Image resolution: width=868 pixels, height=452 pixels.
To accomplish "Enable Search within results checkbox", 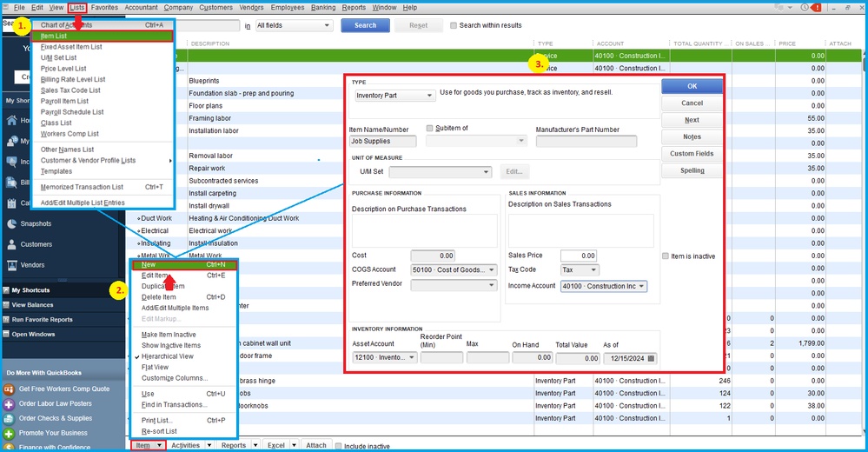I will tap(454, 25).
